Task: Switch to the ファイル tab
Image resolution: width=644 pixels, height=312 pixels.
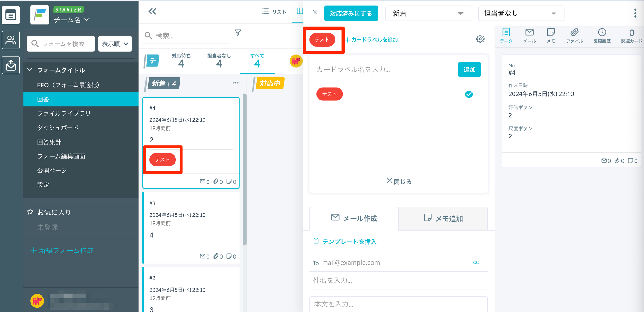Action: pyautogui.click(x=575, y=36)
